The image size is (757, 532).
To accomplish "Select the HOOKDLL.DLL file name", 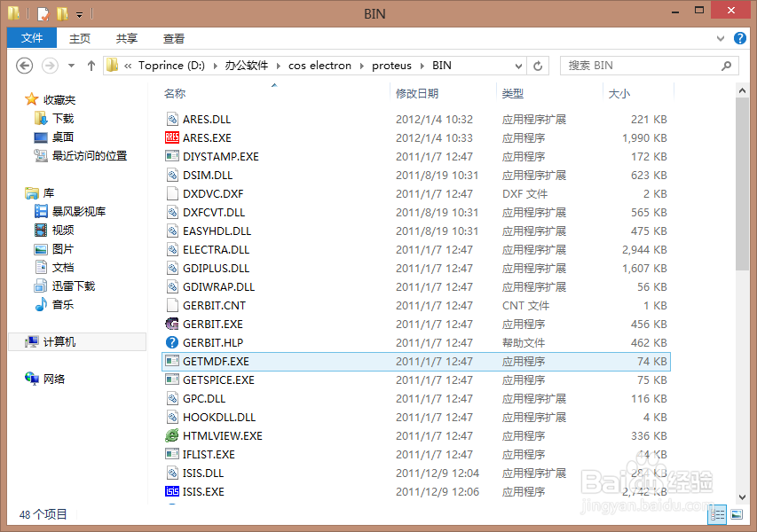I will pos(219,418).
